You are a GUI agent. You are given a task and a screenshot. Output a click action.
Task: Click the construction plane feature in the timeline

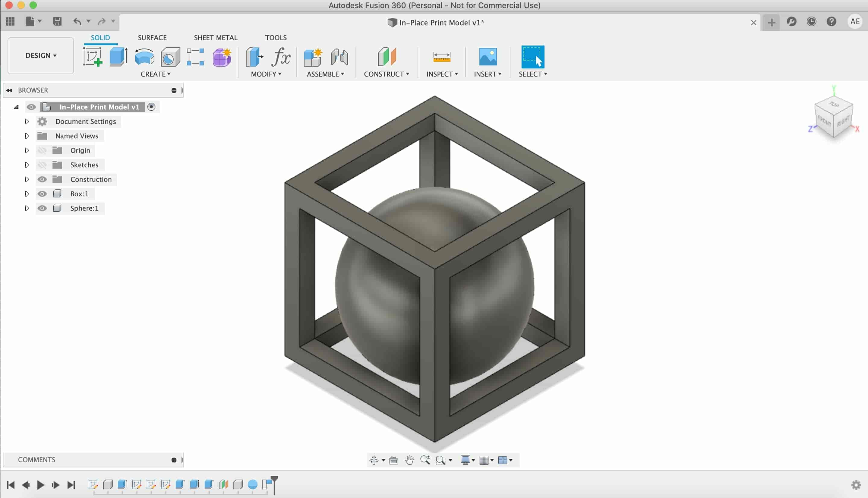[223, 484]
